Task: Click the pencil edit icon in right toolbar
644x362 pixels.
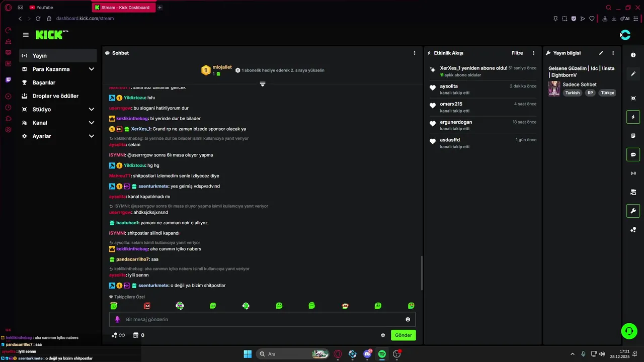Action: coord(633,74)
